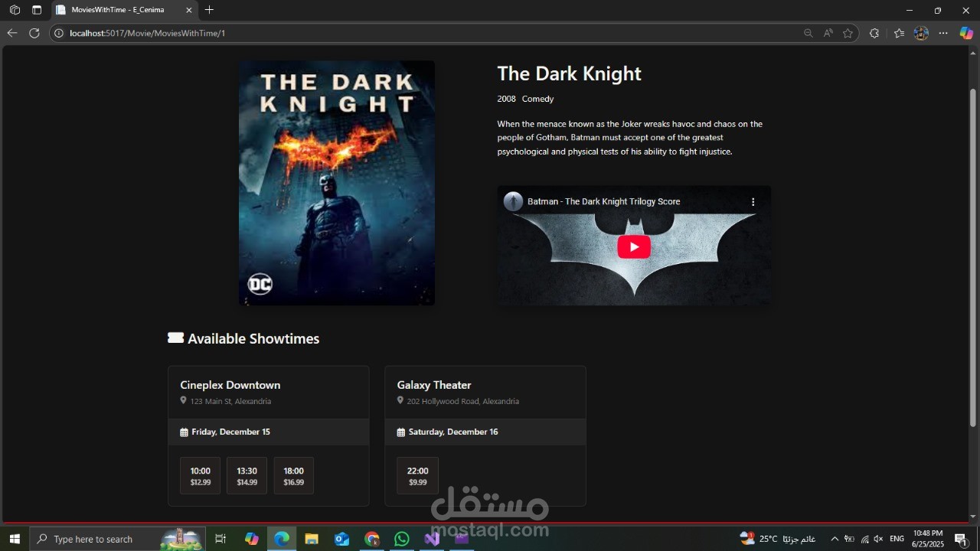View site information icon in address bar

pos(59,33)
